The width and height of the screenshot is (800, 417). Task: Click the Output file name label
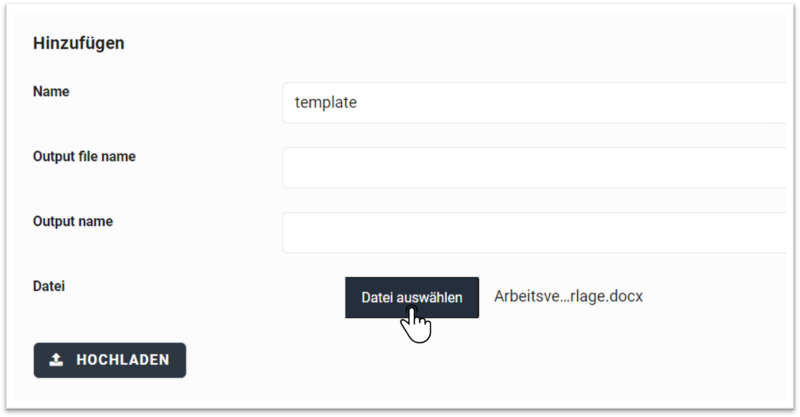click(x=84, y=156)
